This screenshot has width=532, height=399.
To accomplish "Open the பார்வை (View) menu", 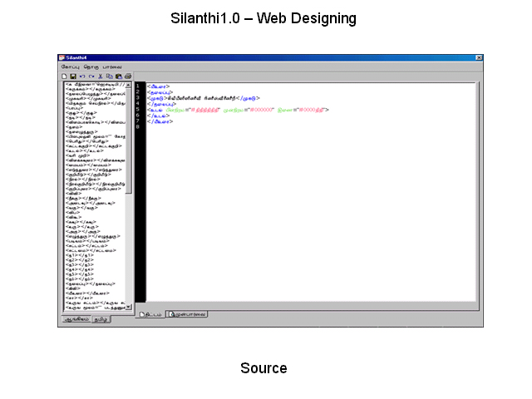I will [x=112, y=66].
